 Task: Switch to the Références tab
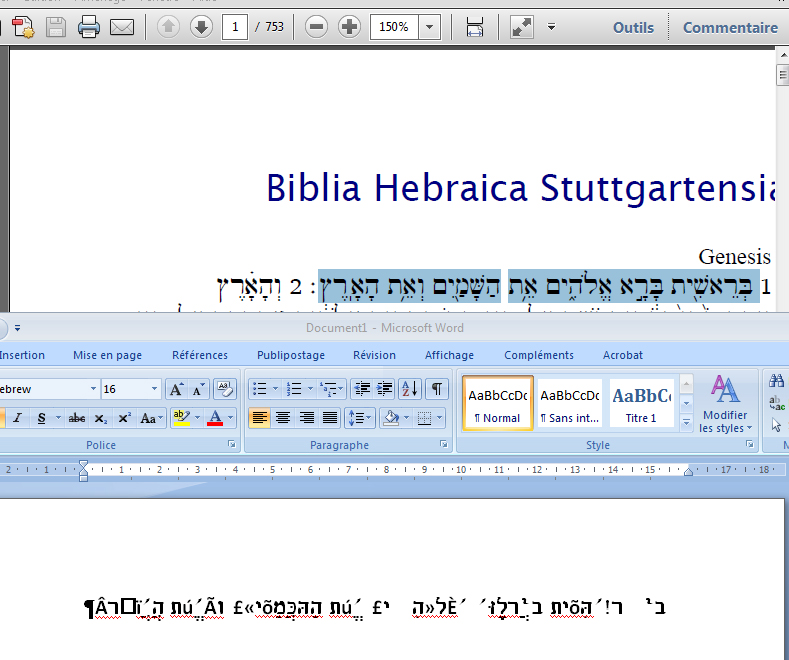click(200, 355)
